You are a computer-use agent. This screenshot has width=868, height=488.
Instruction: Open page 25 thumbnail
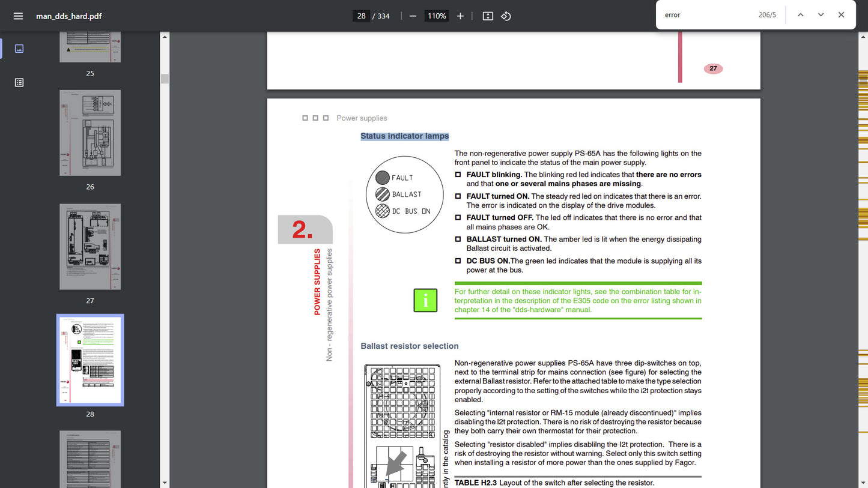click(90, 47)
